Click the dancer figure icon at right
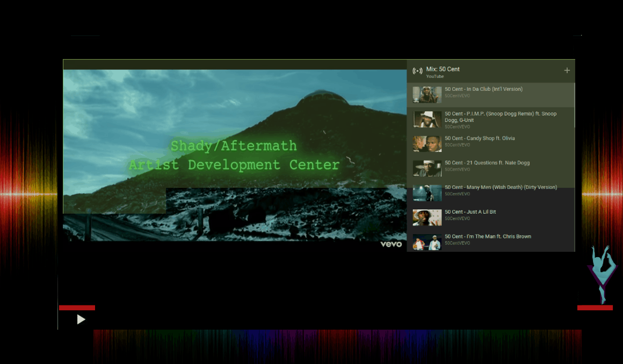This screenshot has width=623, height=364. click(x=603, y=274)
